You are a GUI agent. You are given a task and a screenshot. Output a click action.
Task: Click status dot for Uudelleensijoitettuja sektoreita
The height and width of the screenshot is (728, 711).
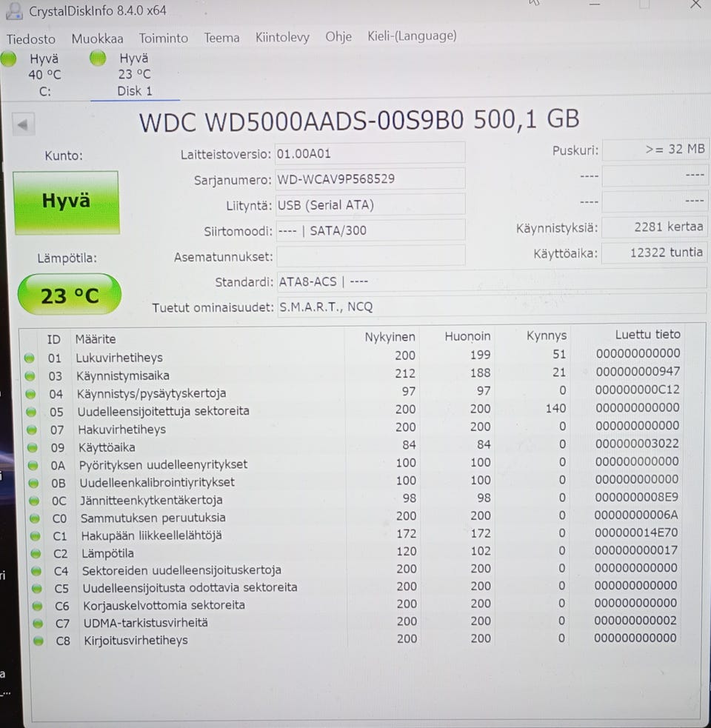[31, 412]
